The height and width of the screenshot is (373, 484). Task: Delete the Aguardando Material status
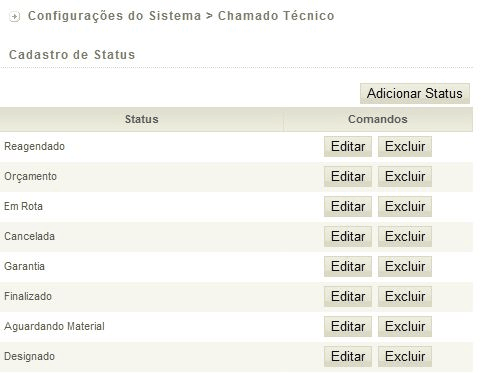[x=405, y=326]
